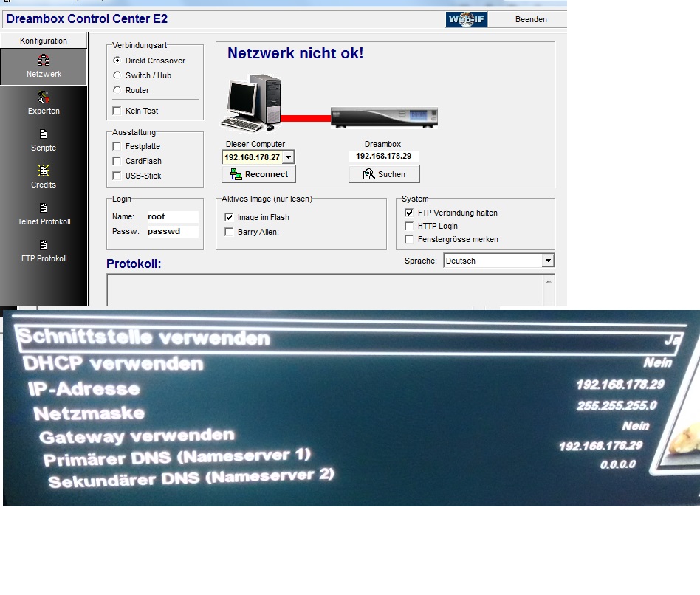This screenshot has width=700, height=595.
Task: Click the 255.255.255.0 netmask value
Action: pyautogui.click(x=617, y=405)
